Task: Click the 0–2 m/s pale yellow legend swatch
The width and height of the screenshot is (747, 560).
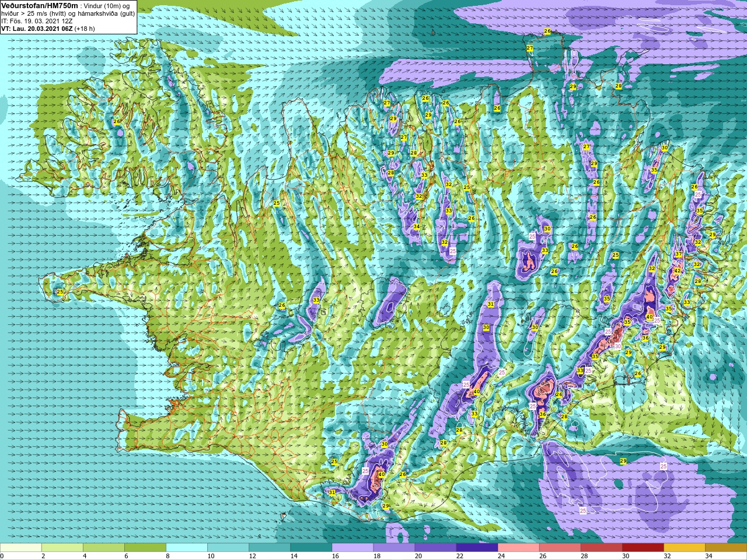Action: point(21,547)
